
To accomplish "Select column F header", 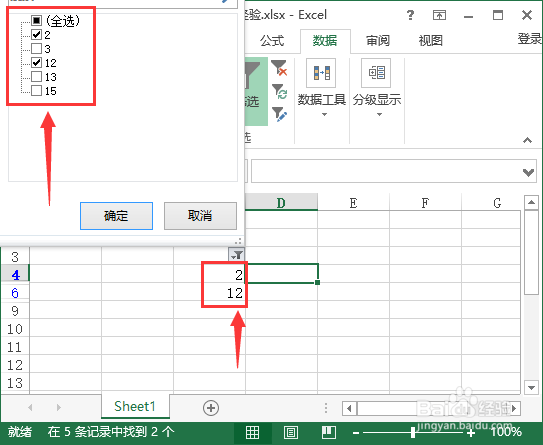I will tap(425, 203).
